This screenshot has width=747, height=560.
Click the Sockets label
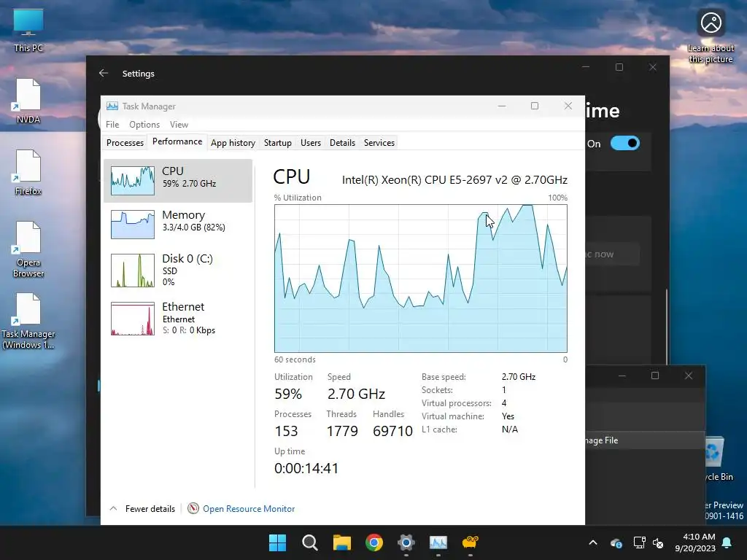coord(437,390)
